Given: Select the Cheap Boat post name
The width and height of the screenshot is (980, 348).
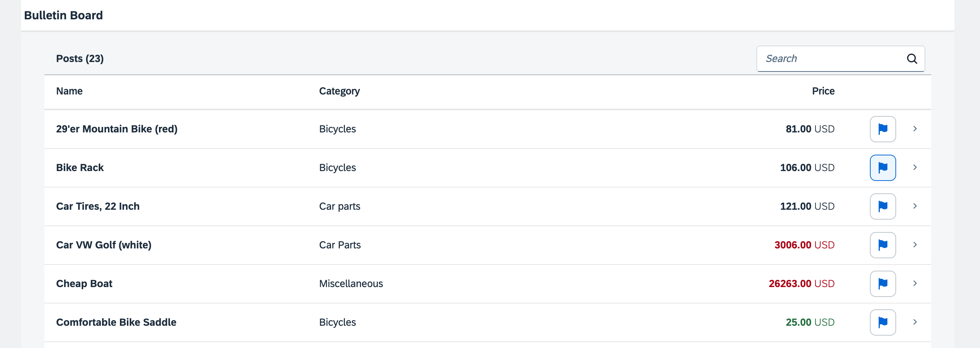Looking at the screenshot, I should tap(84, 284).
